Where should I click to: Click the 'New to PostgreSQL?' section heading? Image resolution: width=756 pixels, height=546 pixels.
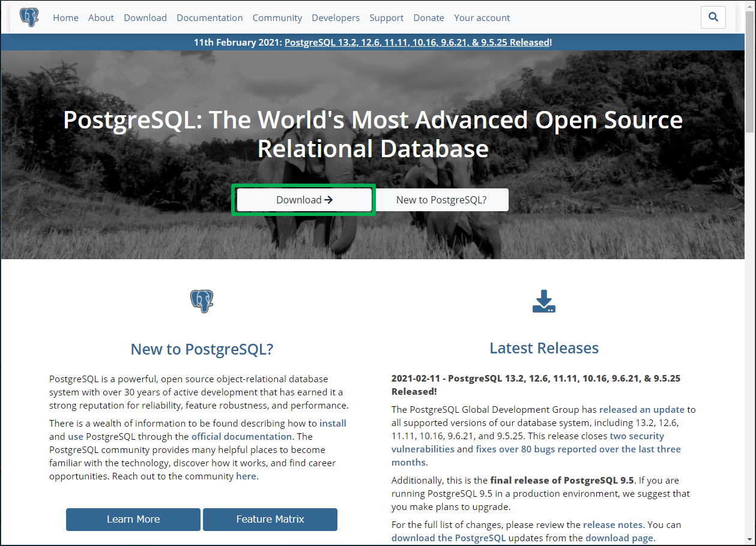[x=202, y=349]
